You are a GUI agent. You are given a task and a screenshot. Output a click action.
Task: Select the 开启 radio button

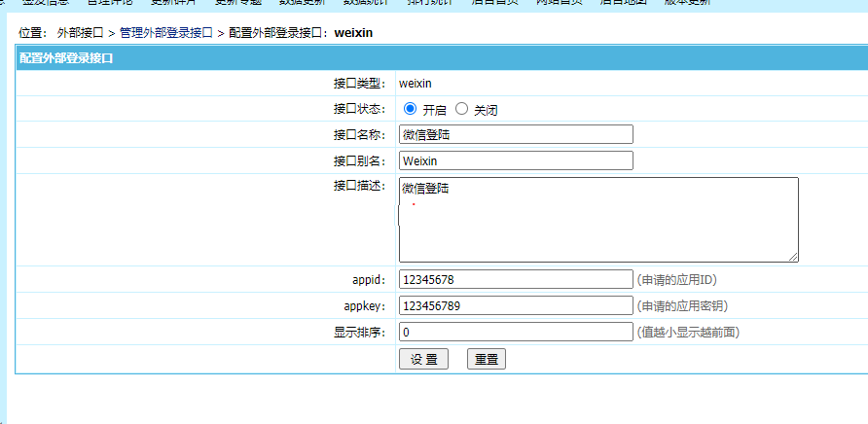point(410,109)
